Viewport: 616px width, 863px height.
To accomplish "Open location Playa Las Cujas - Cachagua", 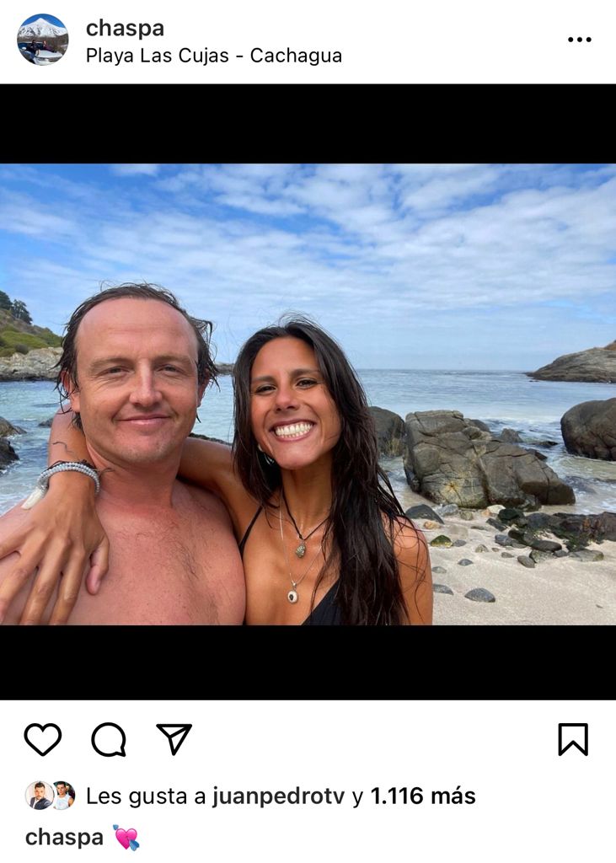I will (214, 56).
